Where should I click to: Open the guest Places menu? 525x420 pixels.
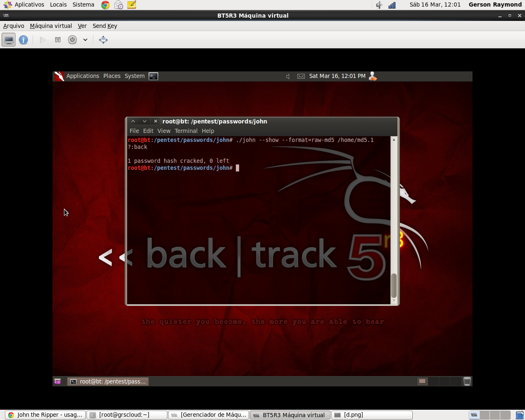[112, 76]
